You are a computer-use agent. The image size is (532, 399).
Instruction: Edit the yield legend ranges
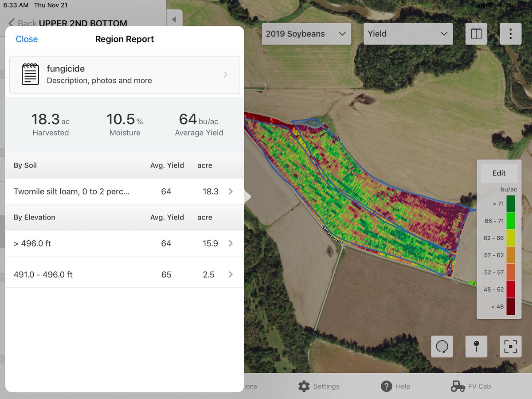(499, 173)
